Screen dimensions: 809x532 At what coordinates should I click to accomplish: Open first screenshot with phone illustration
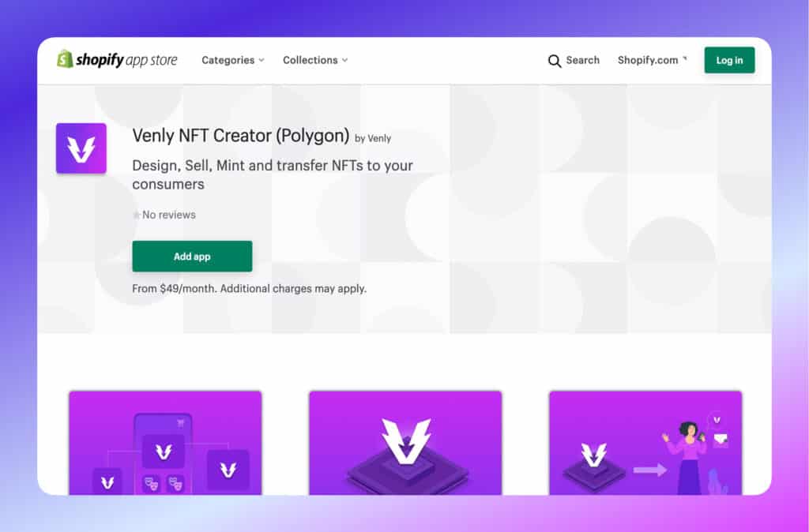coord(165,443)
